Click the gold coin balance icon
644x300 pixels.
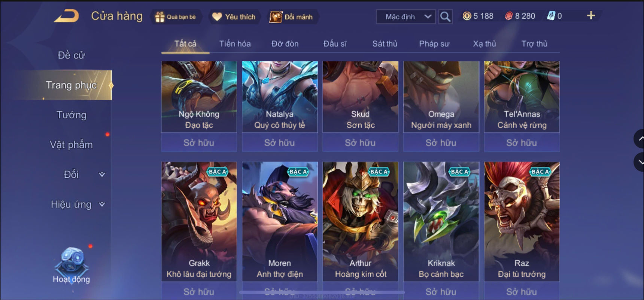tap(467, 16)
